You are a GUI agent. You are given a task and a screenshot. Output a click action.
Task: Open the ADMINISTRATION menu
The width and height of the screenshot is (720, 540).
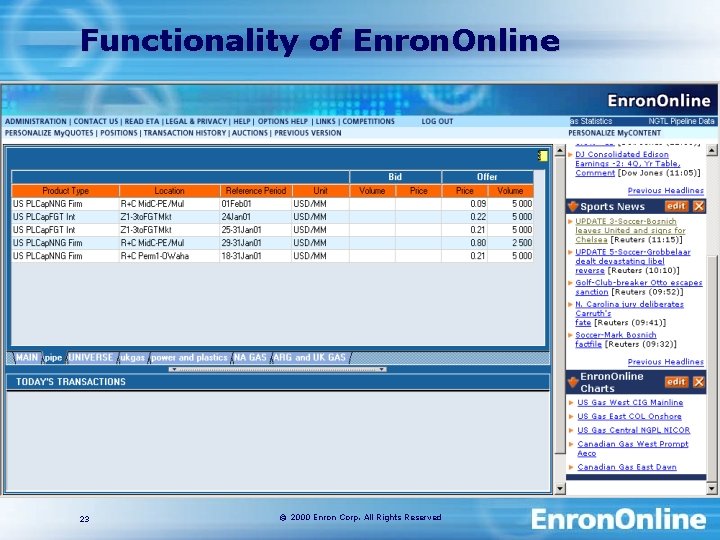[36, 121]
